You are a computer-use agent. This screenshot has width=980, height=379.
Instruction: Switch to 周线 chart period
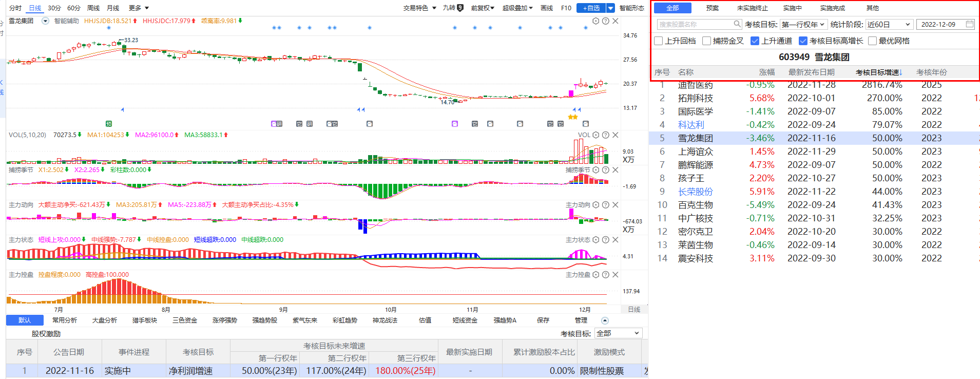[93, 8]
